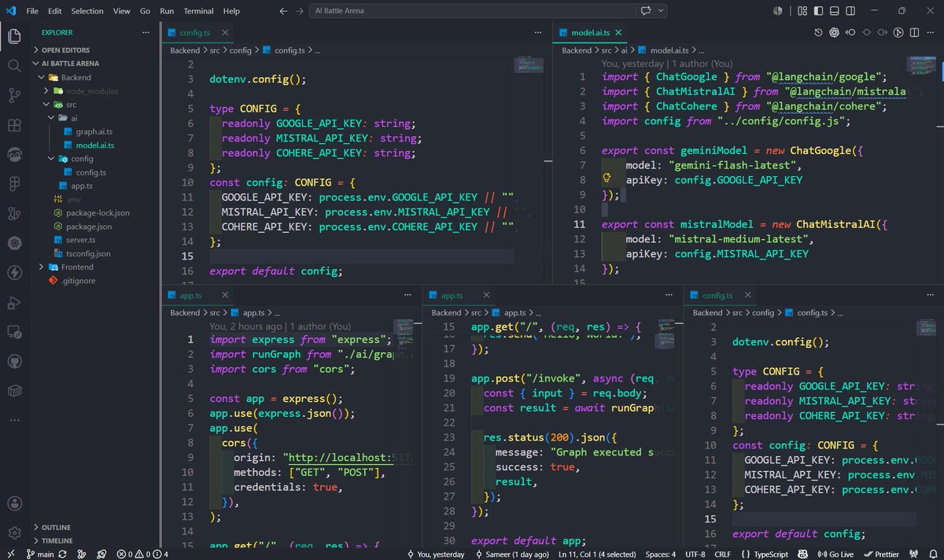The height and width of the screenshot is (560, 944).
Task: Click Spaces: 4 indentation in status bar
Action: [659, 554]
